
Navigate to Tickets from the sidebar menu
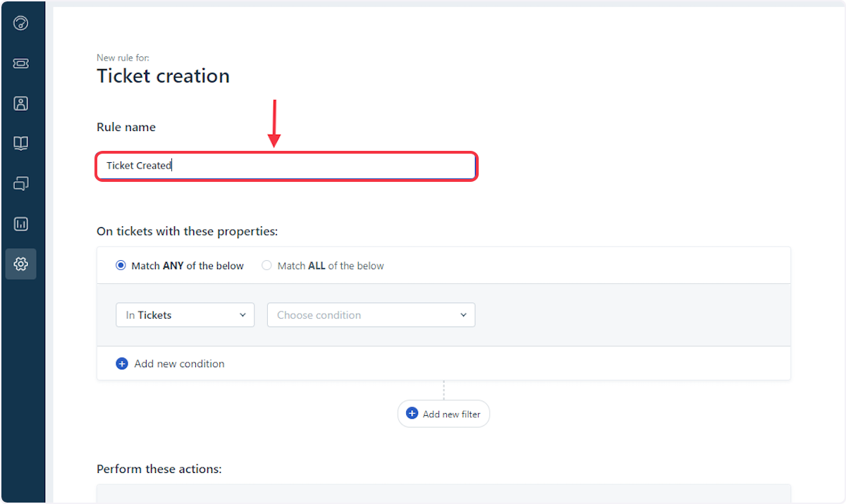(21, 63)
